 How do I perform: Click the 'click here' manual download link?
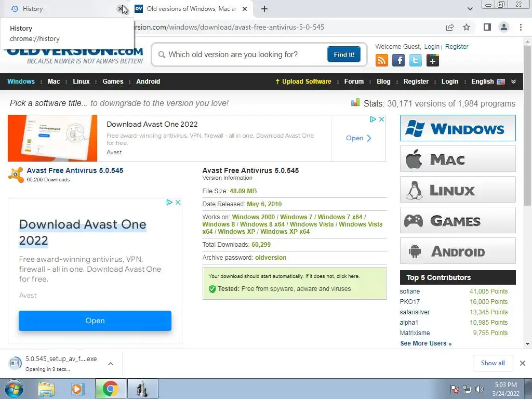(348, 276)
